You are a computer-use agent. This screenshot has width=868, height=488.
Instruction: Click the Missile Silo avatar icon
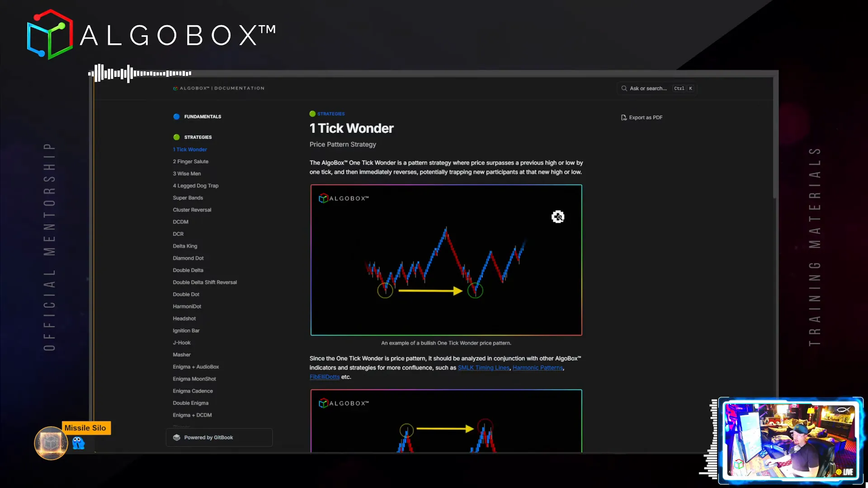pyautogui.click(x=51, y=443)
